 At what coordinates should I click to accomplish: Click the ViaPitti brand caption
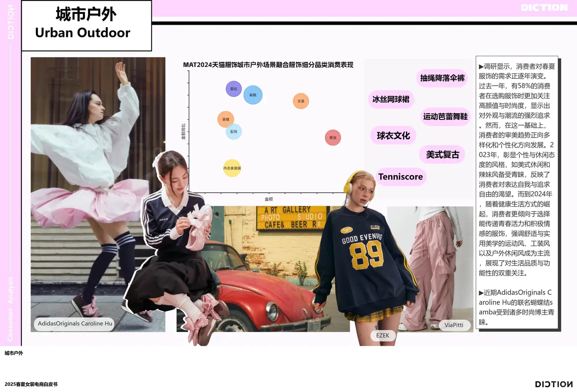[454, 325]
